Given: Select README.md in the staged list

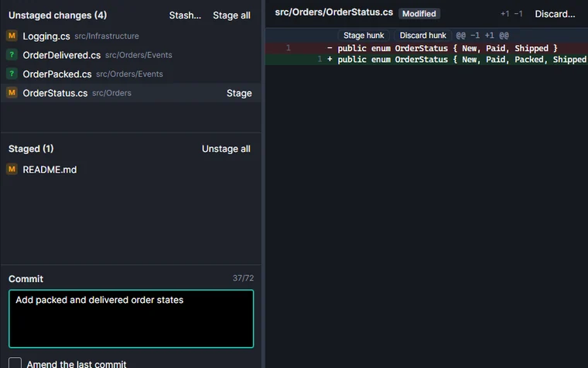Looking at the screenshot, I should click(131, 170).
